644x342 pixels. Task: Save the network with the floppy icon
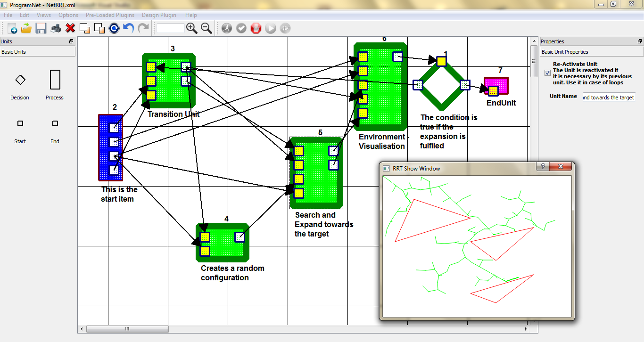click(41, 28)
